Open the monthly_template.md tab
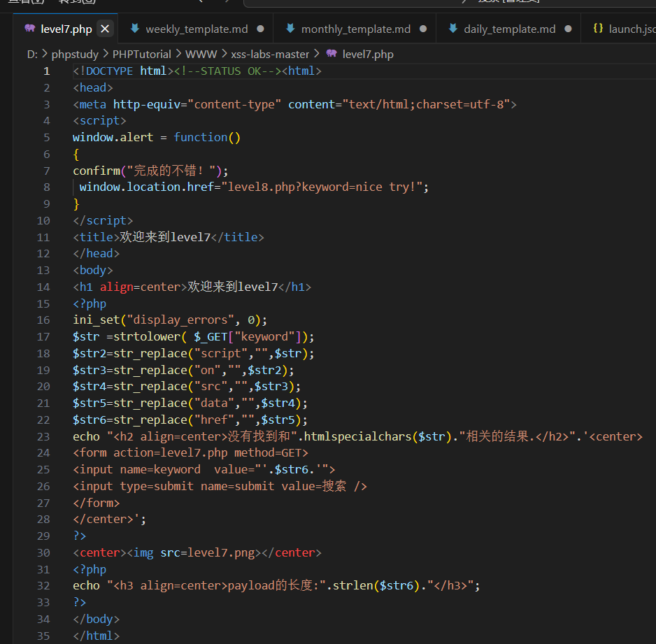The height and width of the screenshot is (644, 656). click(355, 29)
